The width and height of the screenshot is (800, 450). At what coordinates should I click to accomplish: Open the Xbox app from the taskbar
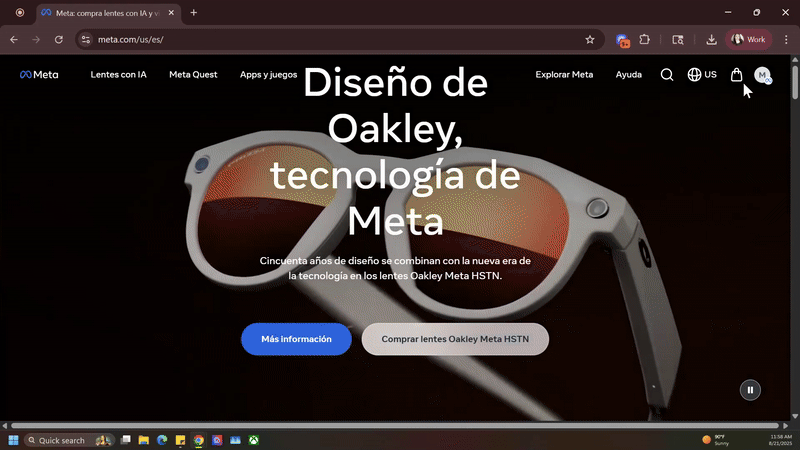255,440
